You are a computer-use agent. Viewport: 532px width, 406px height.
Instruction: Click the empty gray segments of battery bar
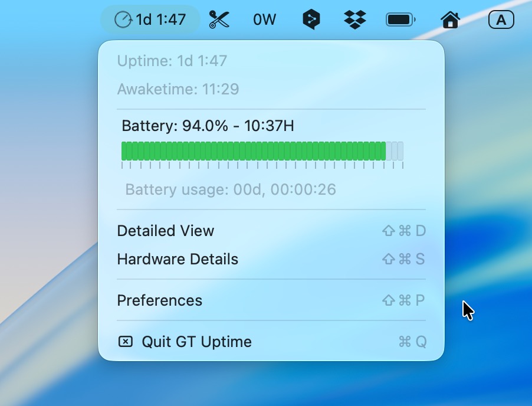click(395, 151)
